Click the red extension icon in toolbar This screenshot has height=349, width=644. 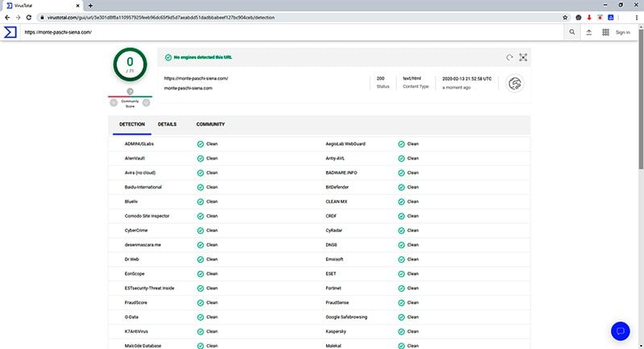tap(589, 17)
